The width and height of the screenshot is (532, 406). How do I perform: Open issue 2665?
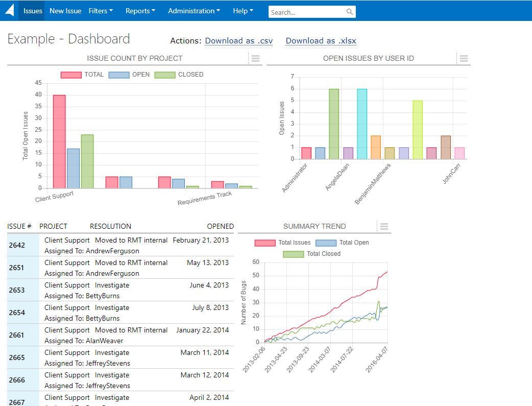[x=17, y=357]
